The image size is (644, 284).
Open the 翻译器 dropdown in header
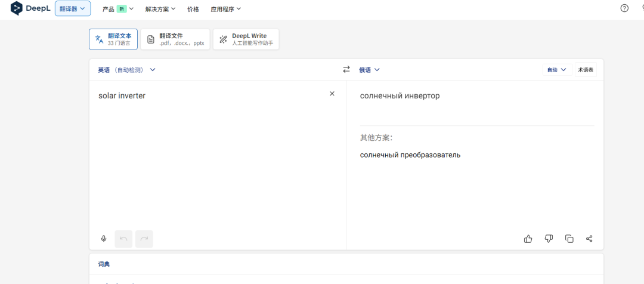pyautogui.click(x=73, y=8)
